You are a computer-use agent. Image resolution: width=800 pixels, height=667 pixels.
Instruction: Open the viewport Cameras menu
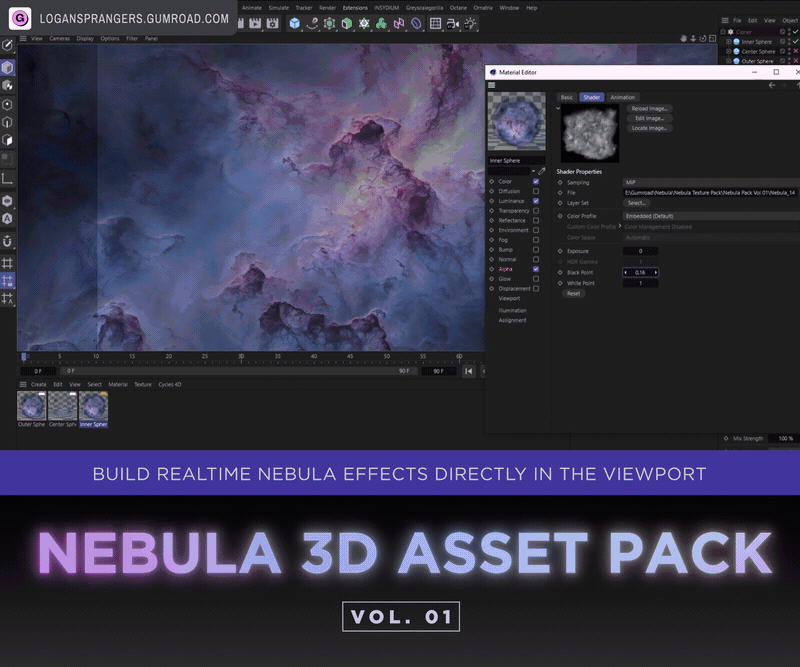(x=59, y=38)
